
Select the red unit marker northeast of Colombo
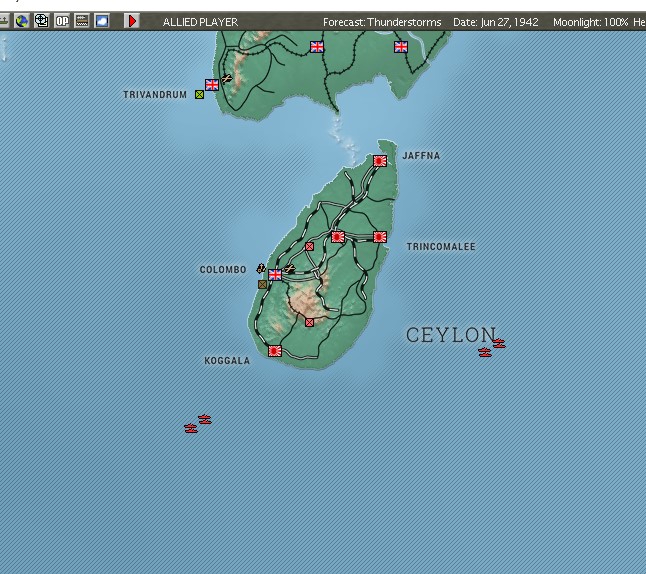[309, 246]
